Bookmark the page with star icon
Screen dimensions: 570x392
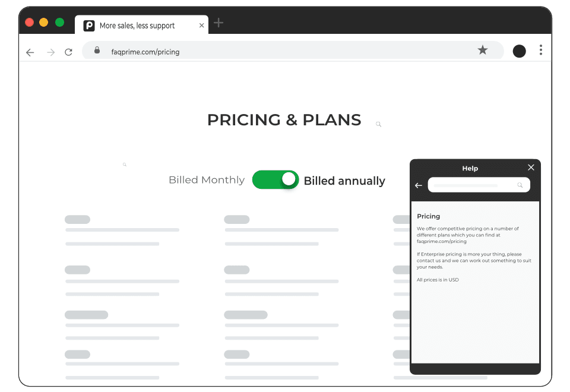click(482, 50)
